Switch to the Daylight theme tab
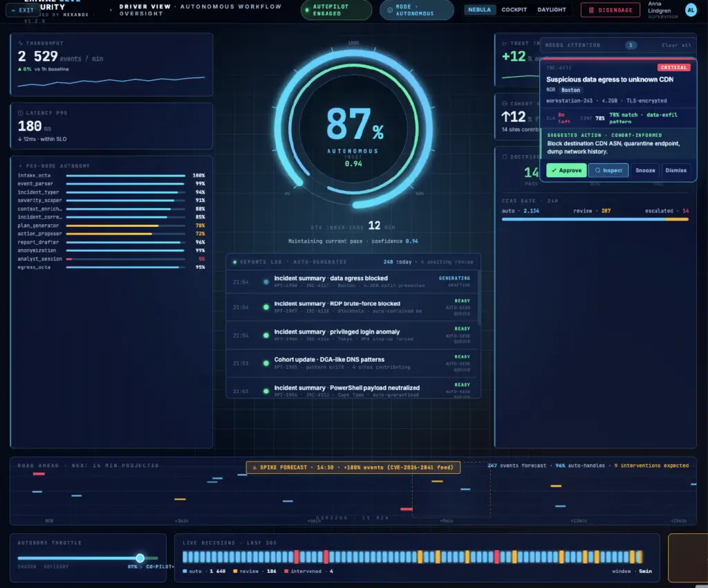This screenshot has height=588, width=708. coord(551,10)
